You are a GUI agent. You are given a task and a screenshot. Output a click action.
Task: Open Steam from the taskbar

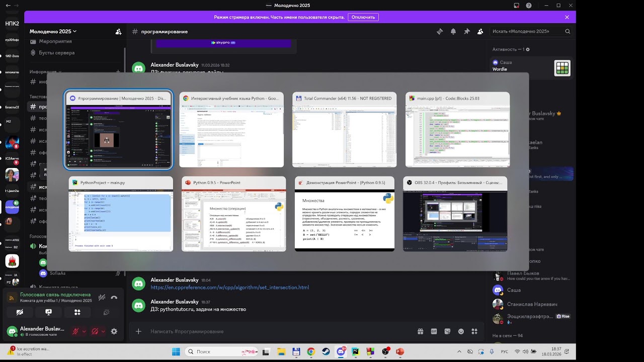(x=326, y=351)
